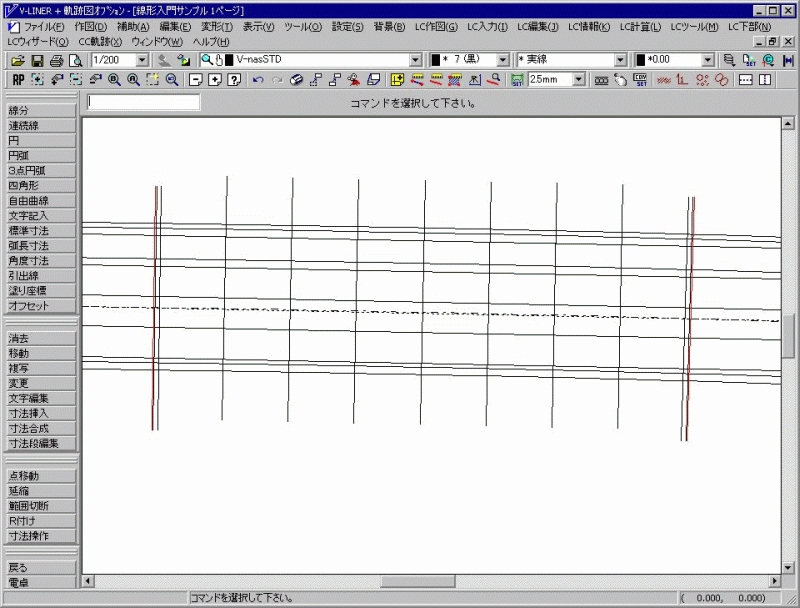Select the 線分 line command button
Viewport: 800px width, 608px height.
[x=40, y=111]
